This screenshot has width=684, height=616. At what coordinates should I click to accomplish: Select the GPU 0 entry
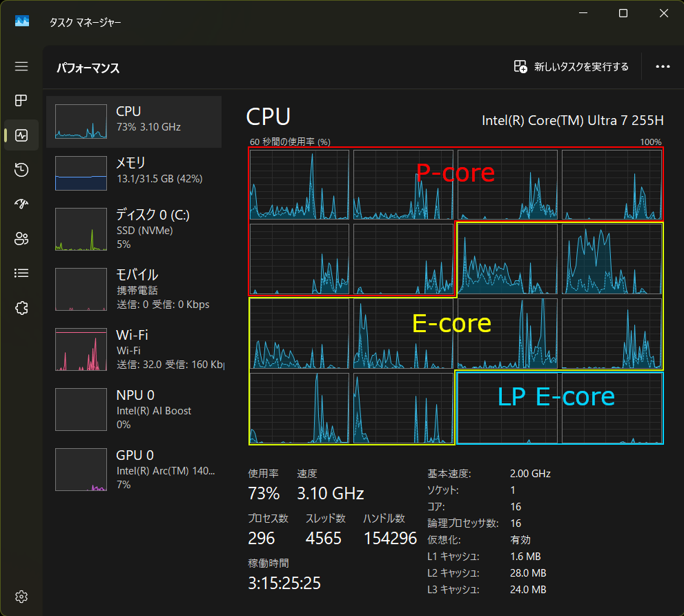(x=134, y=469)
